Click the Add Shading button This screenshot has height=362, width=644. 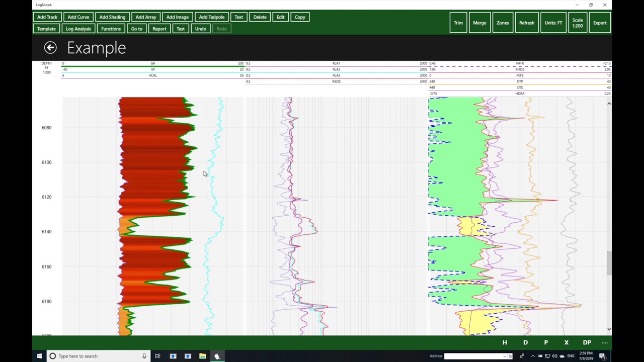(112, 17)
